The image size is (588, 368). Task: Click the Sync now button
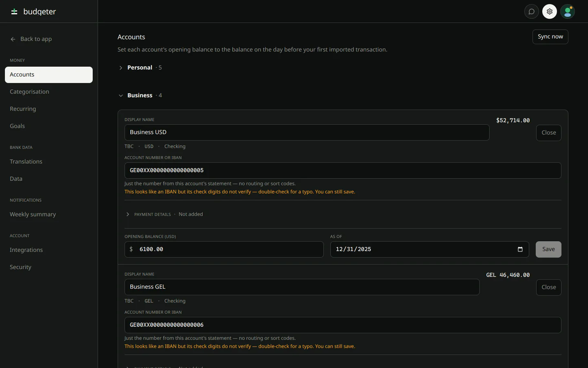(550, 37)
